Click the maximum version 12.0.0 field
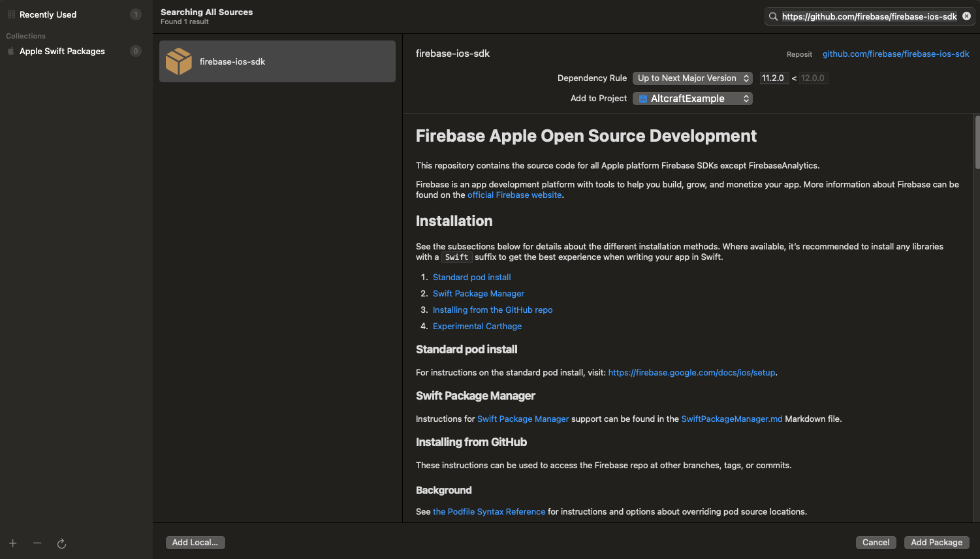Screen dimensions: 980x559 tap(813, 78)
